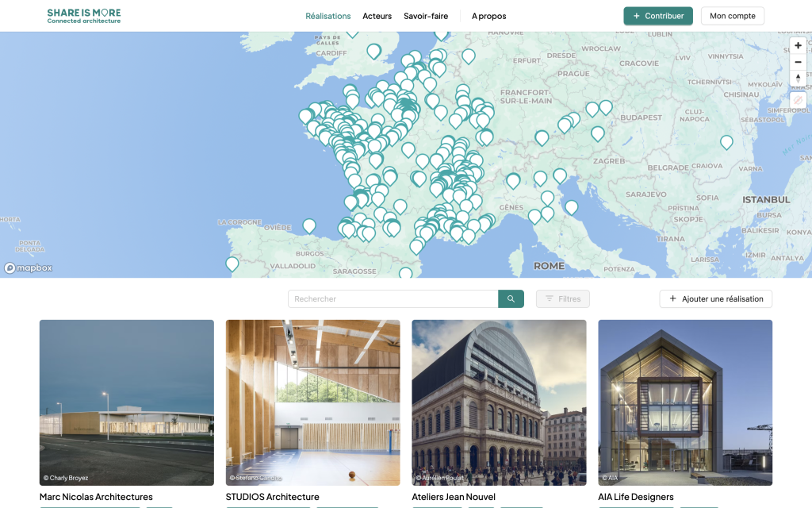The image size is (812, 508).
Task: Click the LA COROGNE label on the map
Action: (x=239, y=222)
